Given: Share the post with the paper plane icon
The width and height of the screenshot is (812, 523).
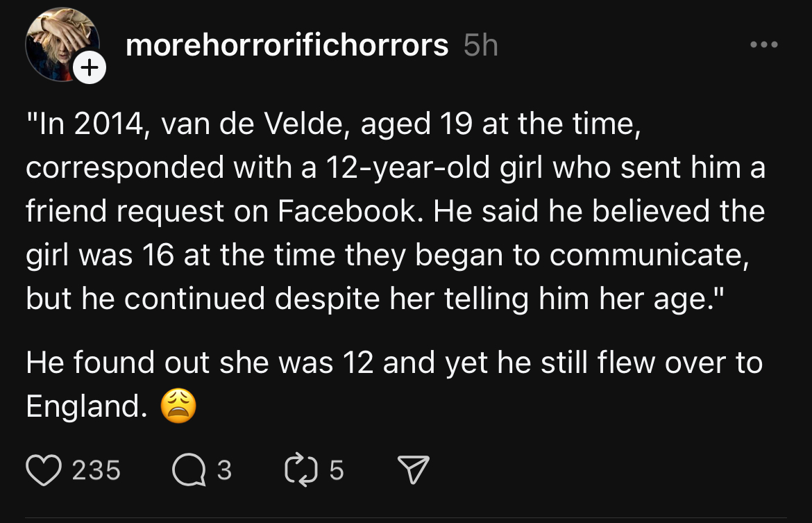Looking at the screenshot, I should [x=414, y=470].
